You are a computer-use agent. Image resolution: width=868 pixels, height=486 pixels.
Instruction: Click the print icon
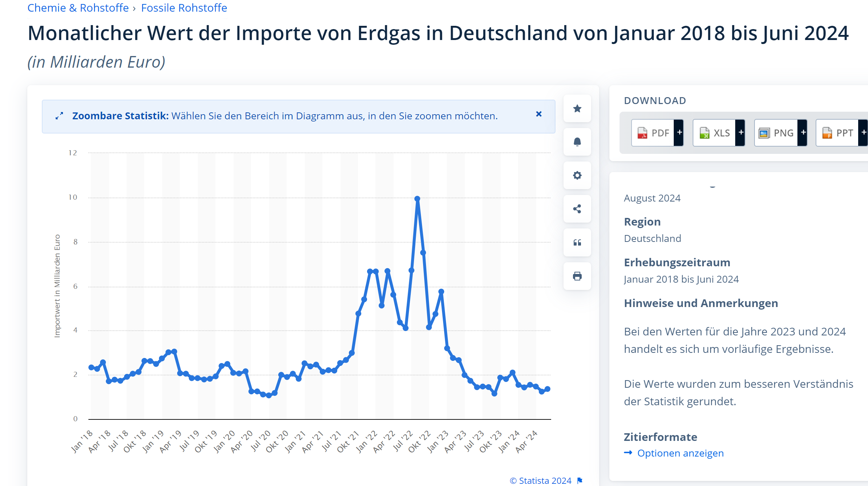577,276
